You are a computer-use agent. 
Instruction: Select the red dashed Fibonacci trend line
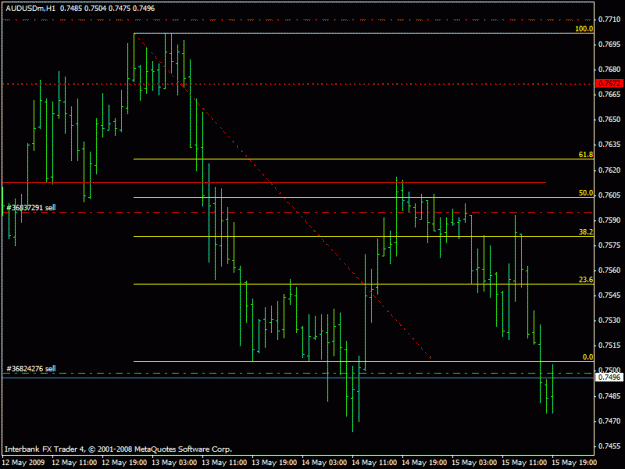pyautogui.click(x=284, y=197)
